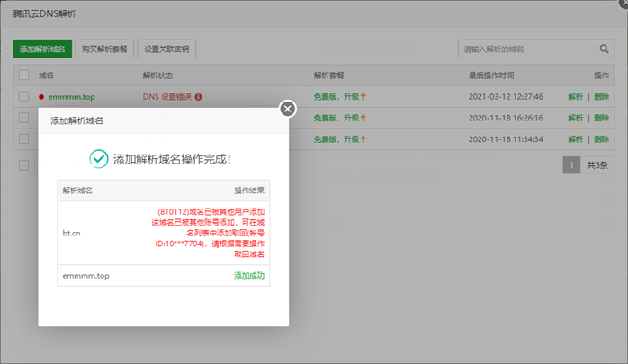Toggle the checkbox below the domain table
Image resolution: width=628 pixels, height=364 pixels.
(24, 165)
